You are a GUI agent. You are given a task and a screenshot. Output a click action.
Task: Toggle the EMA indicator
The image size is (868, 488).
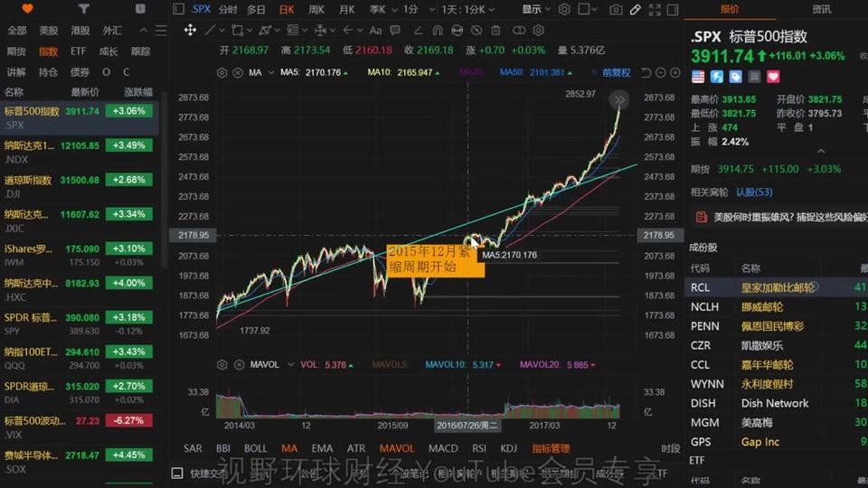[322, 448]
